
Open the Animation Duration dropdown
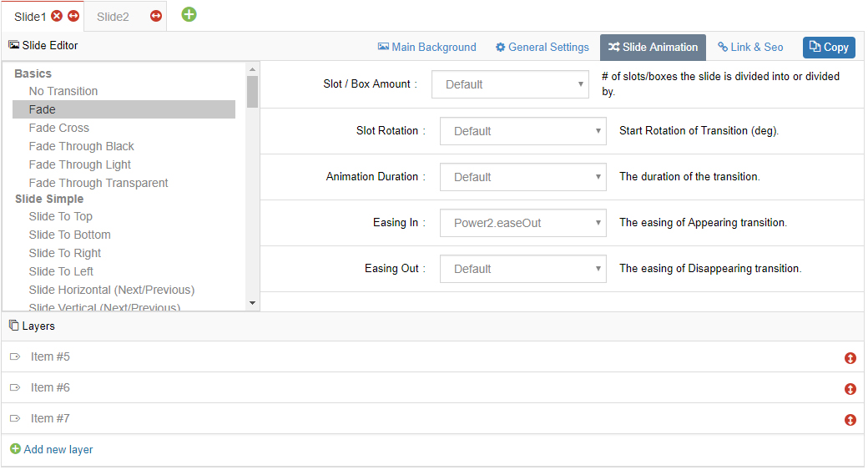[x=522, y=177]
